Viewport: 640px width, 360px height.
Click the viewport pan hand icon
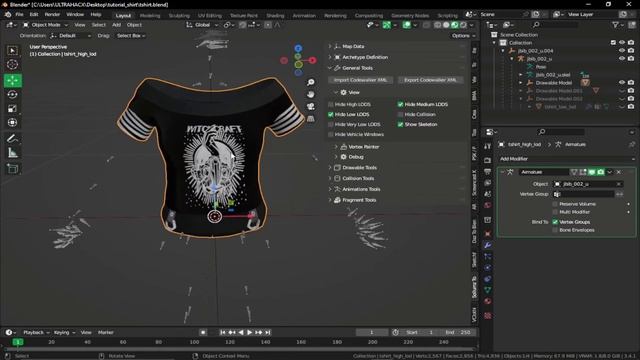click(x=311, y=94)
